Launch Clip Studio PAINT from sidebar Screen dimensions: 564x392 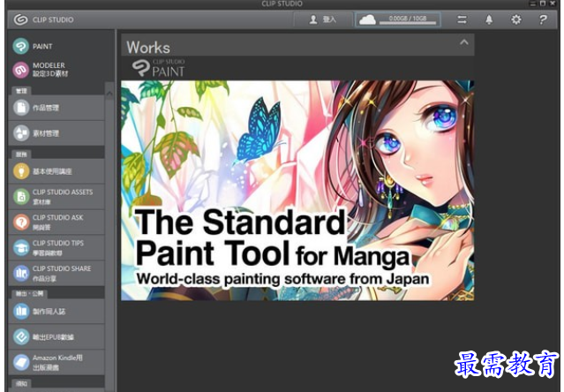pos(33,47)
